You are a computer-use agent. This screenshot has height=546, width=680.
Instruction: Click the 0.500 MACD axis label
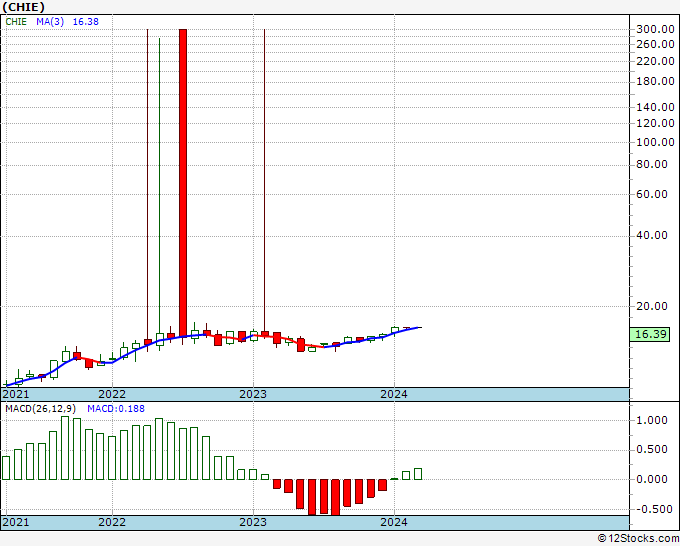point(651,450)
